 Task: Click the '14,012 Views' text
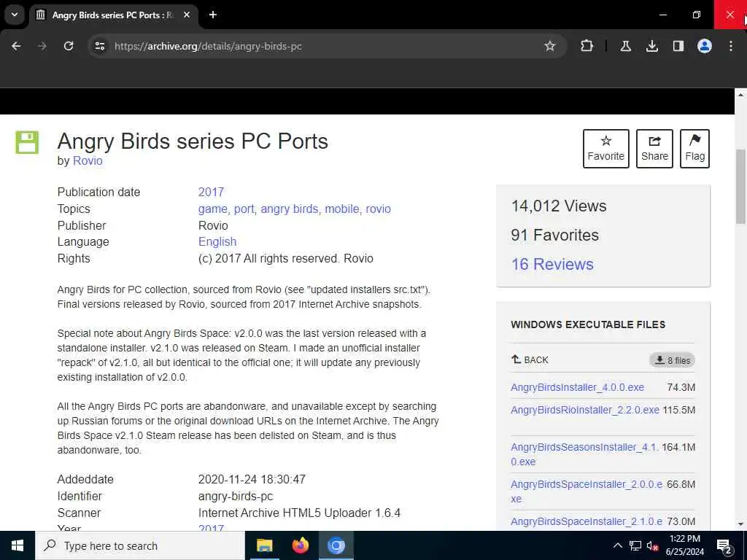(x=559, y=206)
